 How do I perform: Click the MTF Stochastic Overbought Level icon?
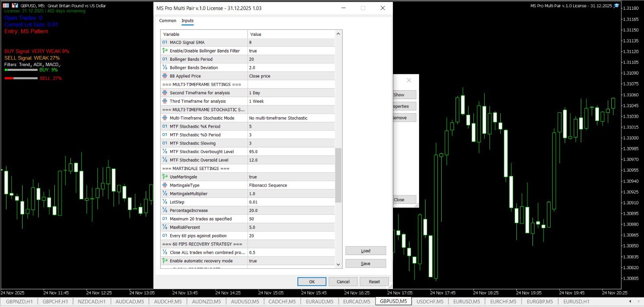pyautogui.click(x=165, y=151)
